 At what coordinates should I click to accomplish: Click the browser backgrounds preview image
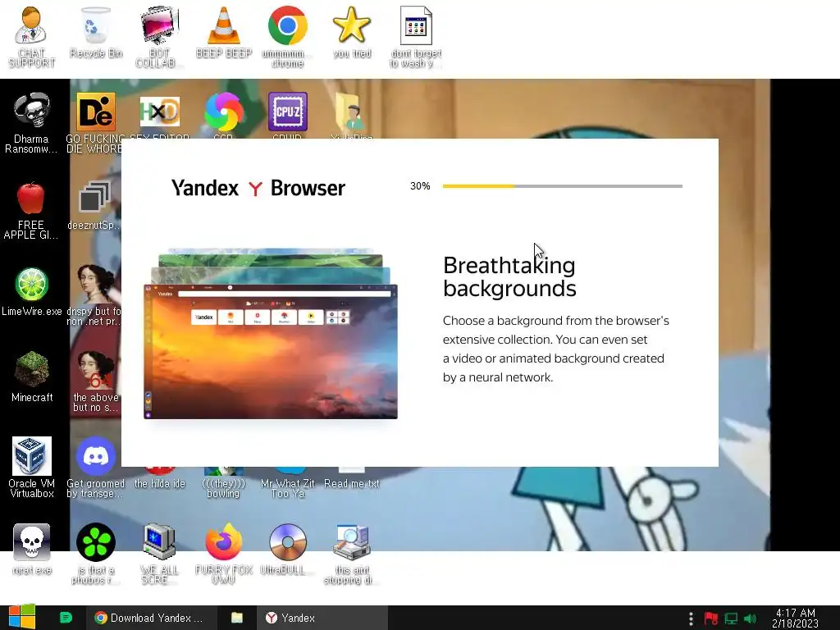[x=271, y=333]
